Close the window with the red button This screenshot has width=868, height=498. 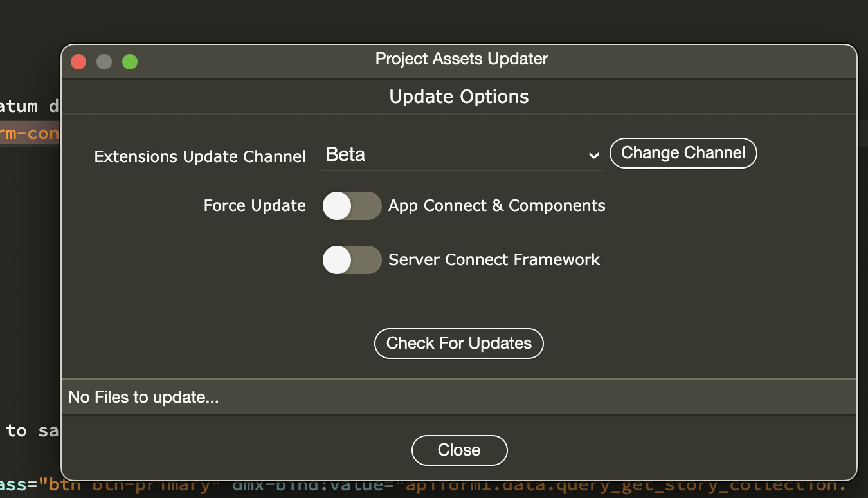(78, 62)
